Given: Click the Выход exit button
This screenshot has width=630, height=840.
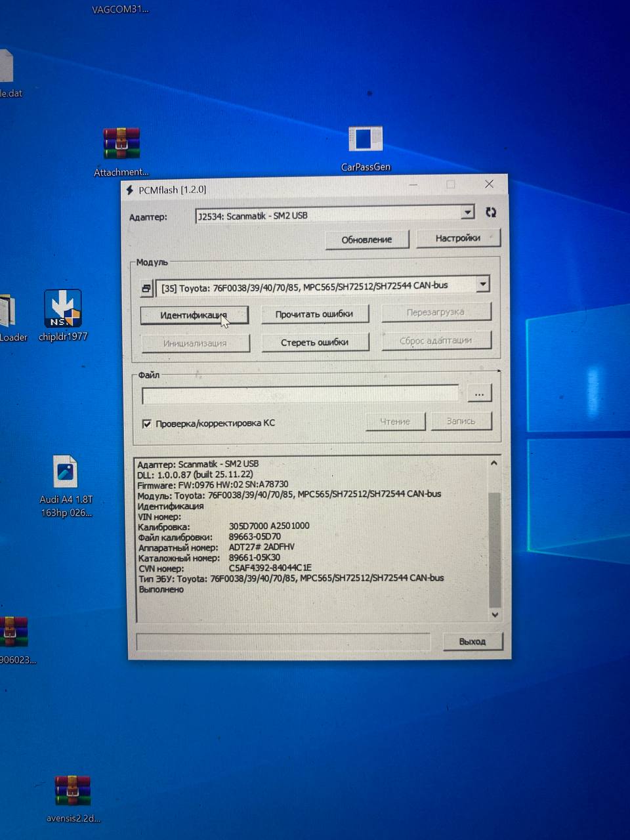Looking at the screenshot, I should point(472,641).
